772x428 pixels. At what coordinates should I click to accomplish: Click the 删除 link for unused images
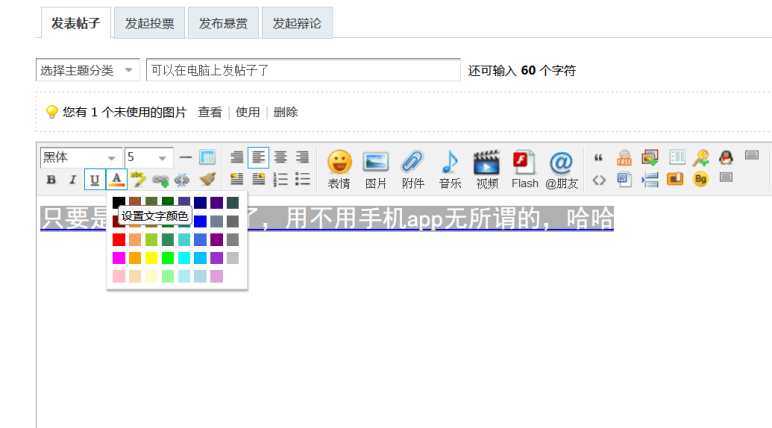point(286,112)
